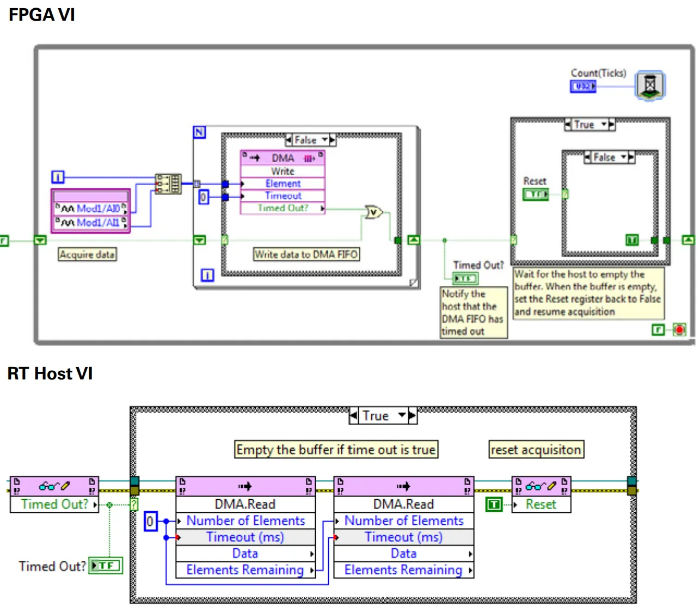This screenshot has width=700, height=613.
Task: Click the Or logic gate node
Action: pyautogui.click(x=373, y=212)
